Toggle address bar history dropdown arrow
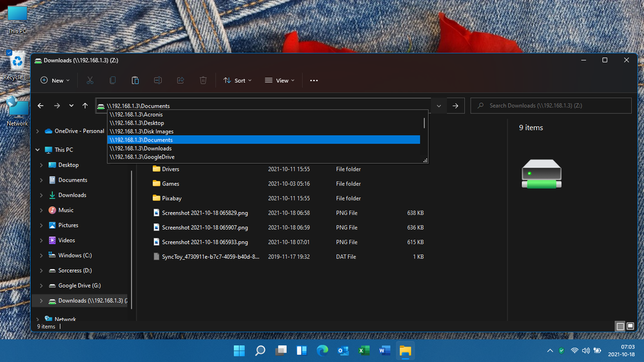This screenshot has height=362, width=644. click(x=438, y=106)
